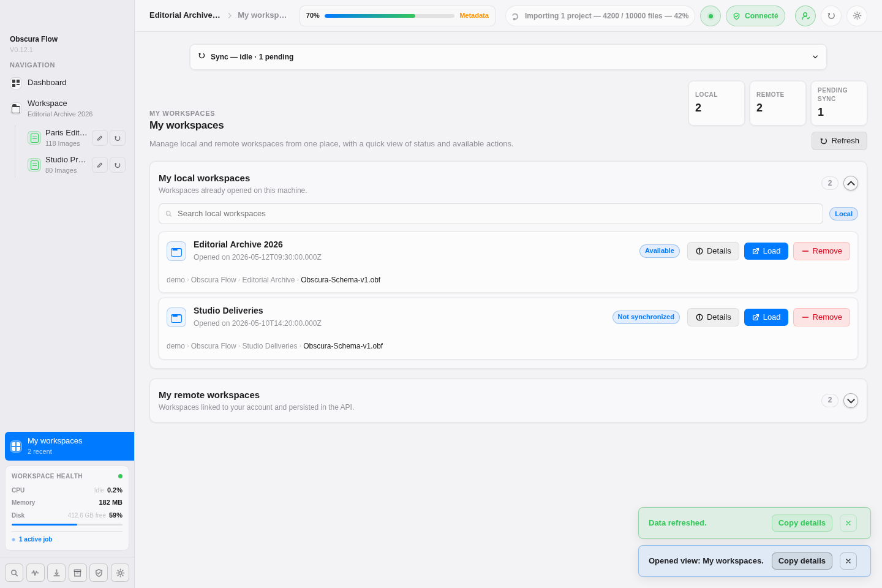Open the activity pulse icon in bottom toolbar

[x=36, y=573]
